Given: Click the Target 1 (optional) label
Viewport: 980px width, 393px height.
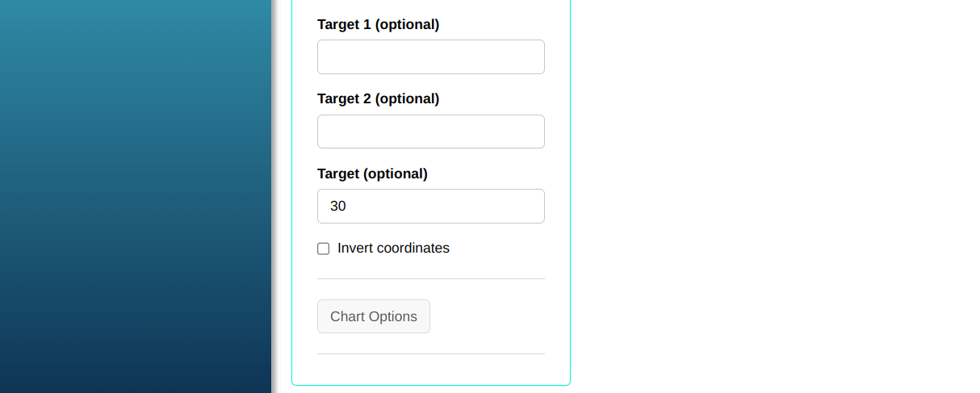Looking at the screenshot, I should click(378, 24).
